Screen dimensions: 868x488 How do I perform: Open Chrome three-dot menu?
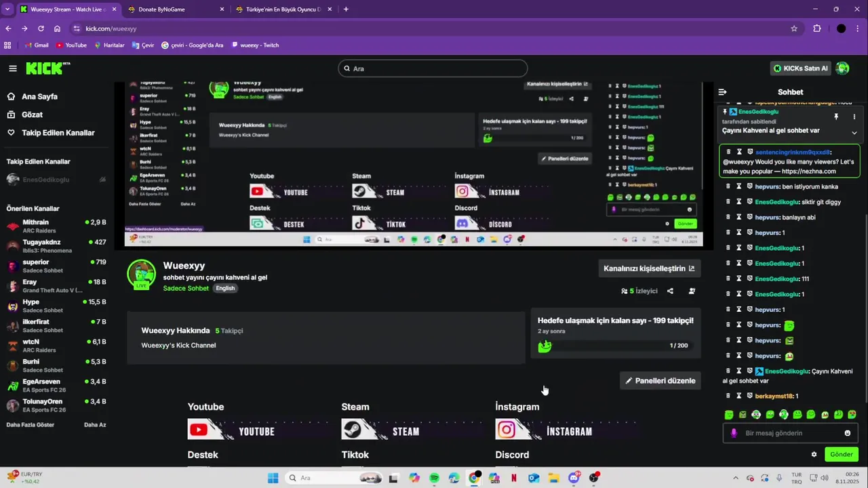click(859, 28)
